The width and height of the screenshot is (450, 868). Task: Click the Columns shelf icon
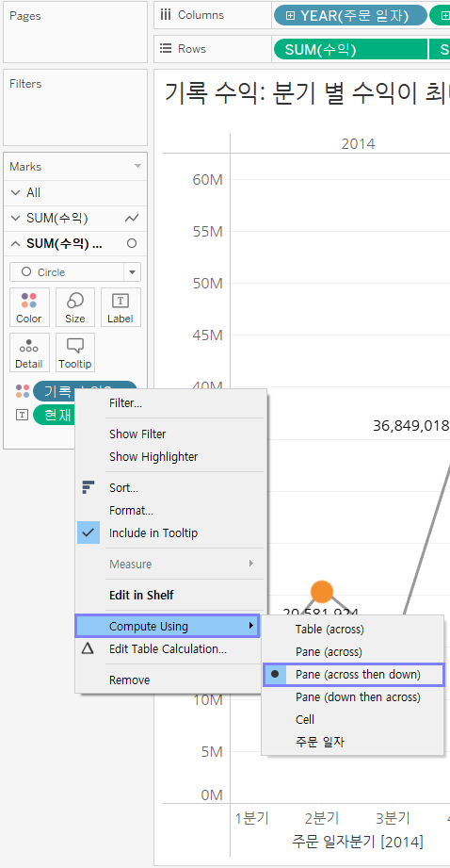click(x=166, y=15)
